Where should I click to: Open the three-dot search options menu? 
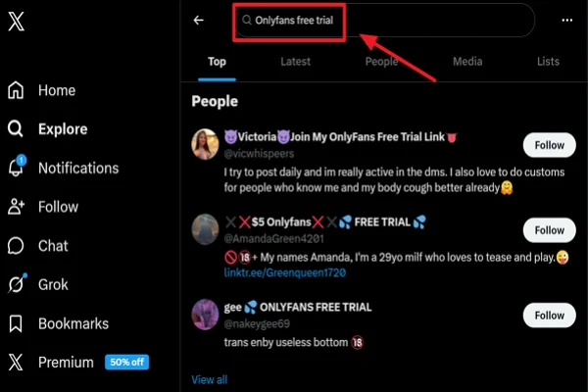566,20
